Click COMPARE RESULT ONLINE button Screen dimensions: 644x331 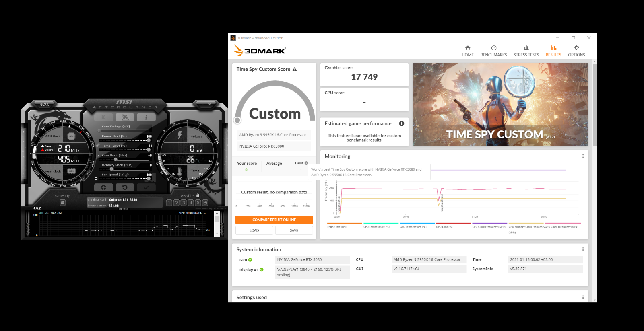point(274,220)
